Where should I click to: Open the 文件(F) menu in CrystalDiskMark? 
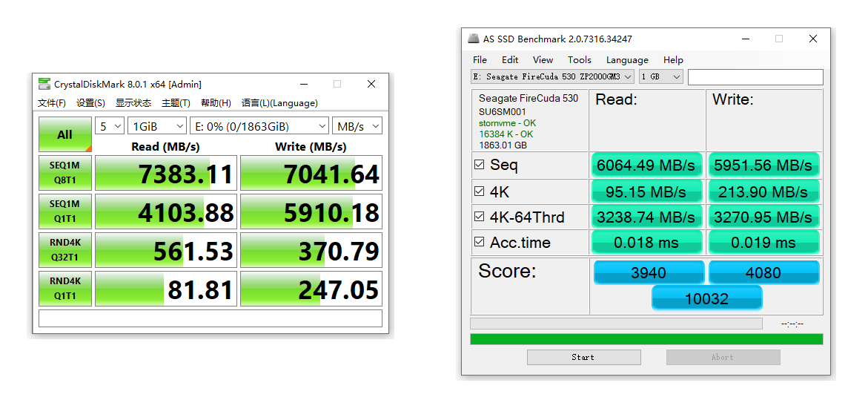click(x=51, y=103)
